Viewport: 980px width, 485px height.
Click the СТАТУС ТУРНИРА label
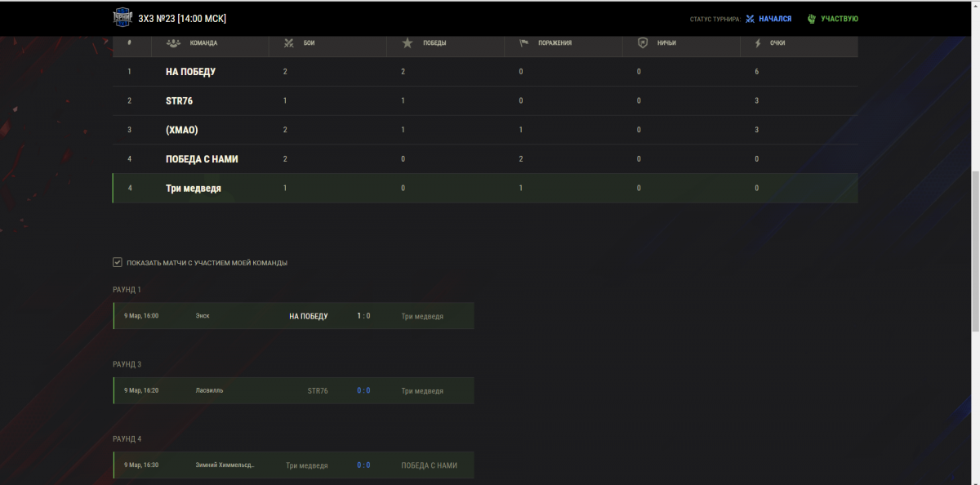715,19
